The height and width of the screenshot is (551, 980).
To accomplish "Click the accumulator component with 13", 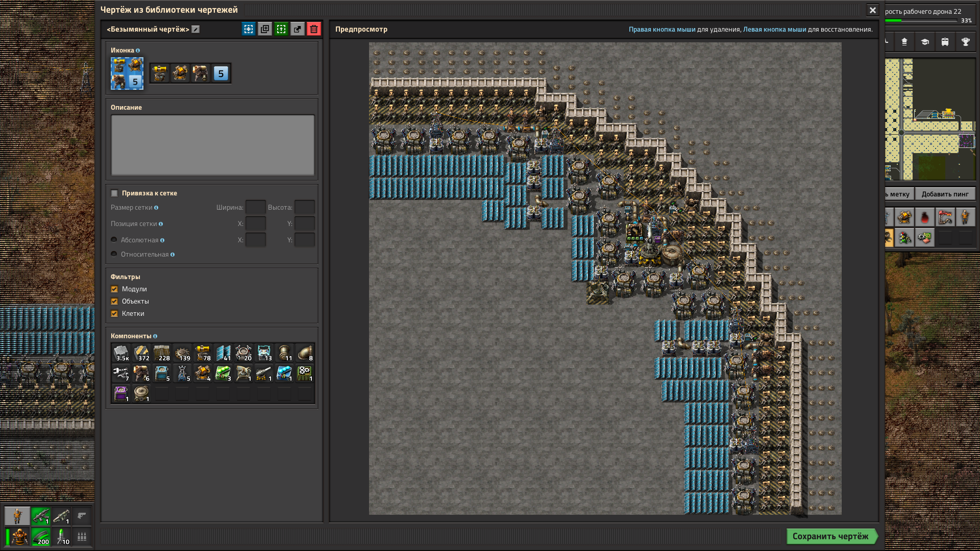I will pyautogui.click(x=264, y=353).
